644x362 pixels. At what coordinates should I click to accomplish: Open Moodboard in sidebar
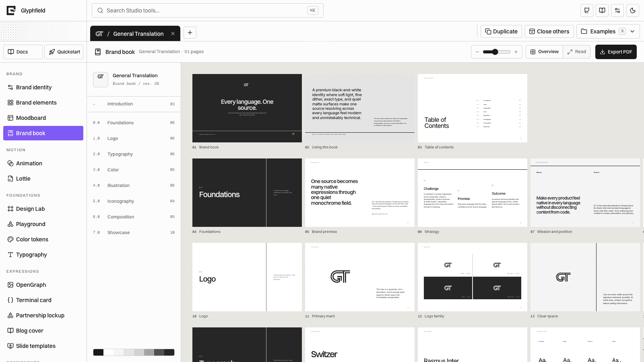click(x=43, y=118)
